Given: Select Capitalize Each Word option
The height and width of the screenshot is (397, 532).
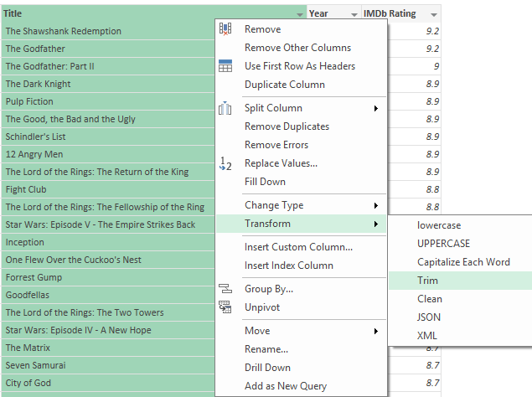Looking at the screenshot, I should click(463, 262).
